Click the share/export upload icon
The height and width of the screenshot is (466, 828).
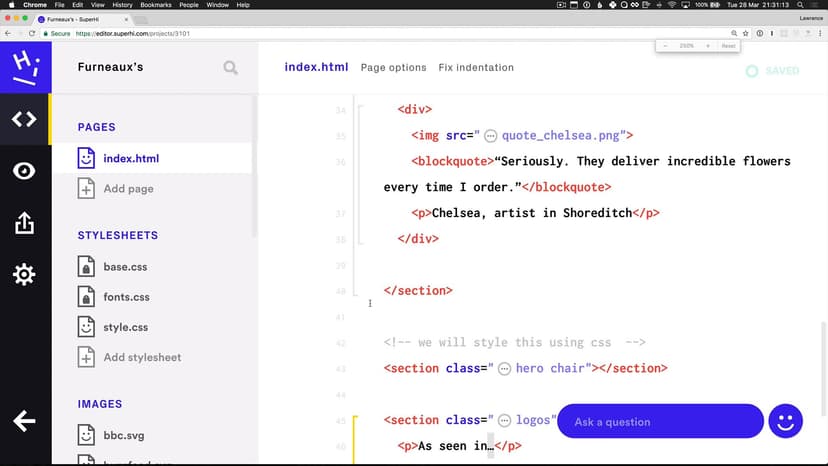[x=25, y=224]
